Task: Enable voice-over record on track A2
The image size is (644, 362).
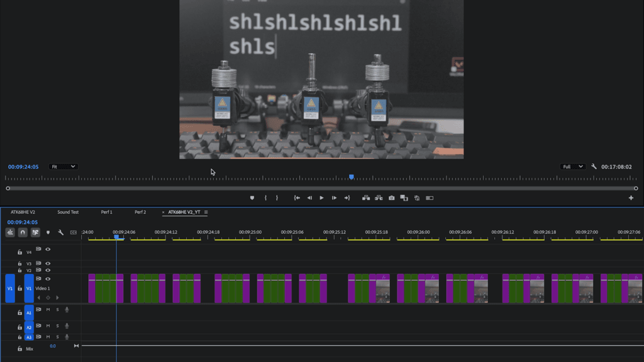Action: pyautogui.click(x=67, y=326)
